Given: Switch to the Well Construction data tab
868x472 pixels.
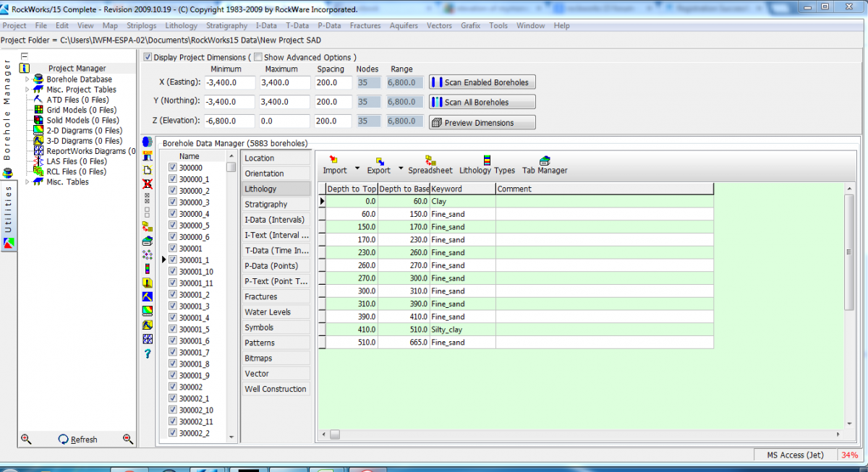Looking at the screenshot, I should 276,389.
